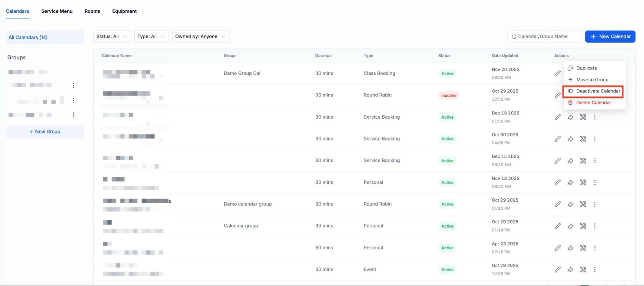Switch to the Service Menu tab

click(57, 11)
